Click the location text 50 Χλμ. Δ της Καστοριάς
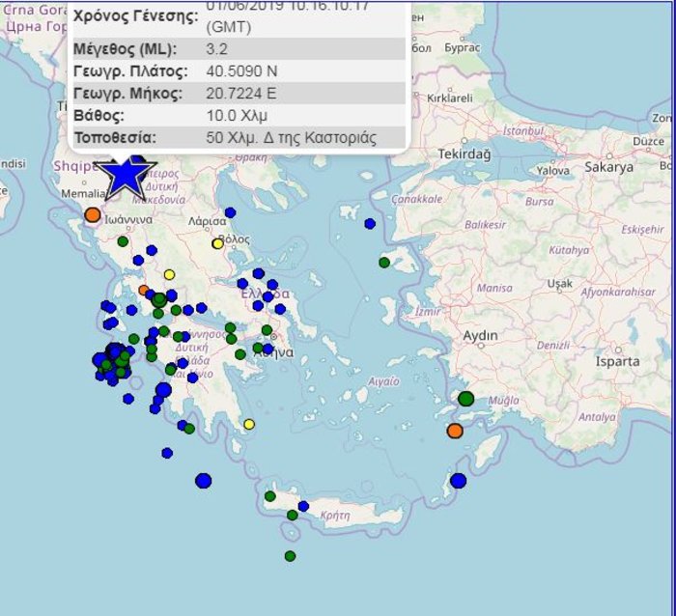Screen dimensions: 676x616 tap(292, 138)
